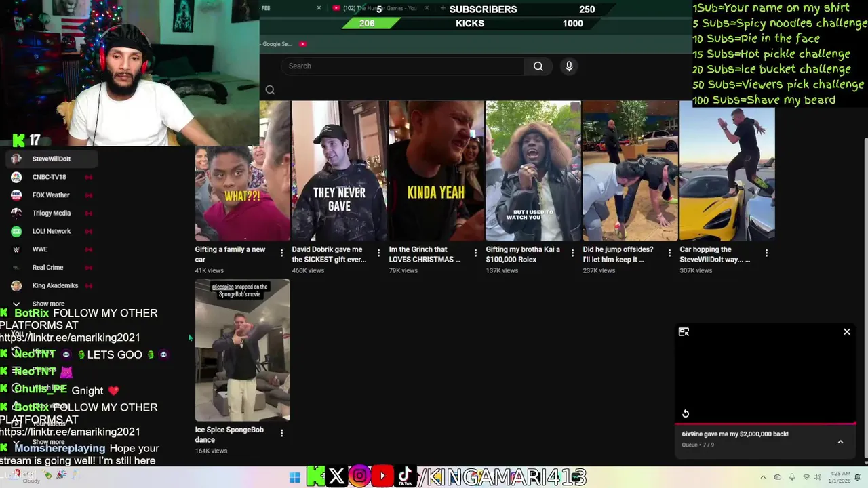Viewport: 868px width, 488px height.
Task: Click the search magnifier button beside Search box
Action: pos(538,66)
